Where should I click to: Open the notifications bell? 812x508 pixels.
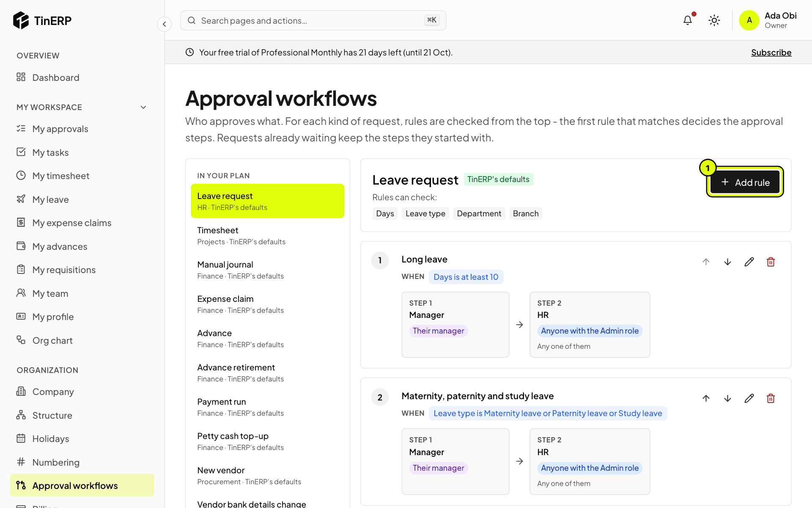(x=688, y=20)
